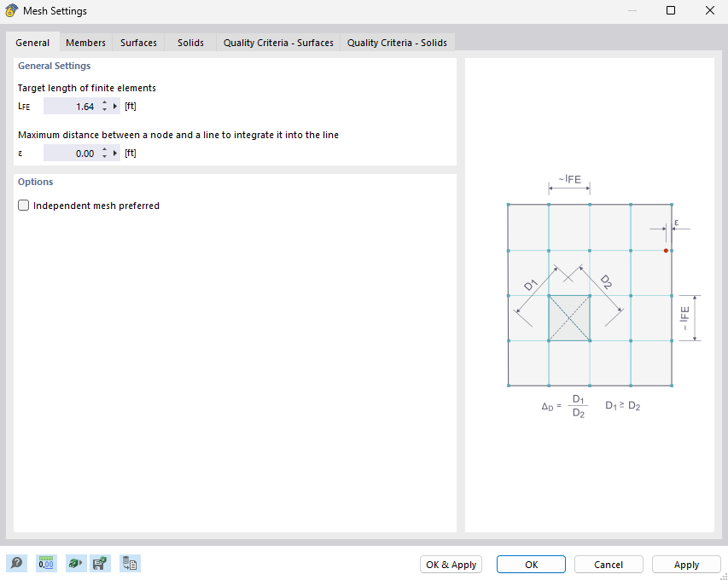Cancel the Mesh Settings dialog
Viewport: 728px width, 580px height.
(608, 564)
